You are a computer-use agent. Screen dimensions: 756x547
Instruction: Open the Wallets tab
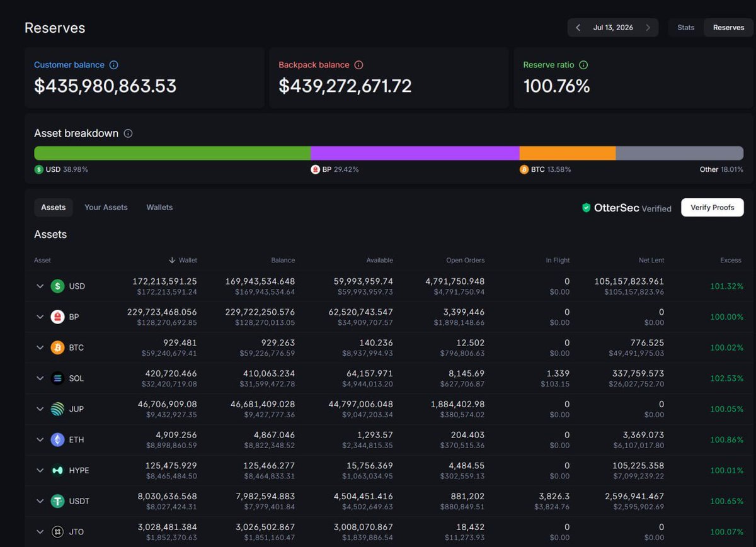tap(159, 207)
